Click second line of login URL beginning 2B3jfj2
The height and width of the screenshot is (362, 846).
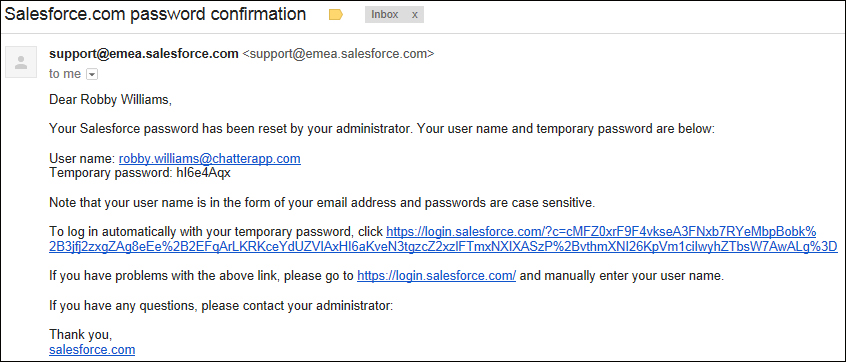coord(443,247)
